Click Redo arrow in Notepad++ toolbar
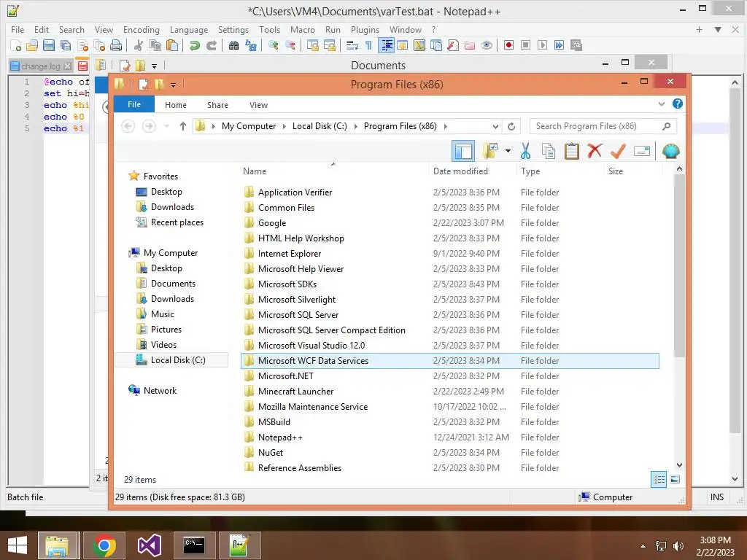Screen dimensions: 747x560 tap(212, 45)
